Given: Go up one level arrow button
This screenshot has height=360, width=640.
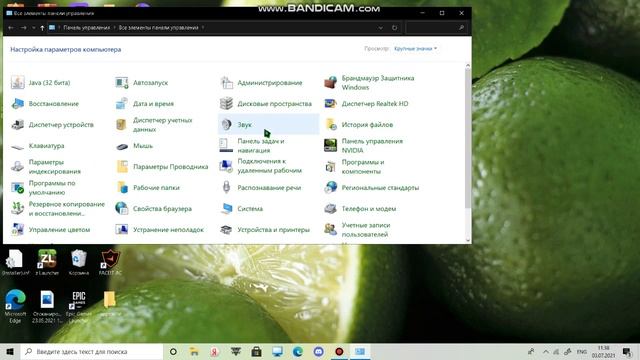Looking at the screenshot, I should 42,28.
